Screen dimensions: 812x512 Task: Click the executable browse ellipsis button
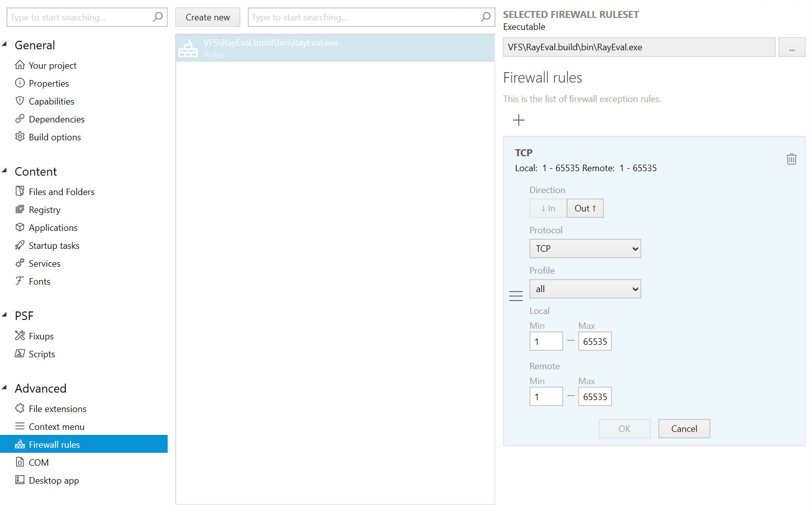pos(792,47)
